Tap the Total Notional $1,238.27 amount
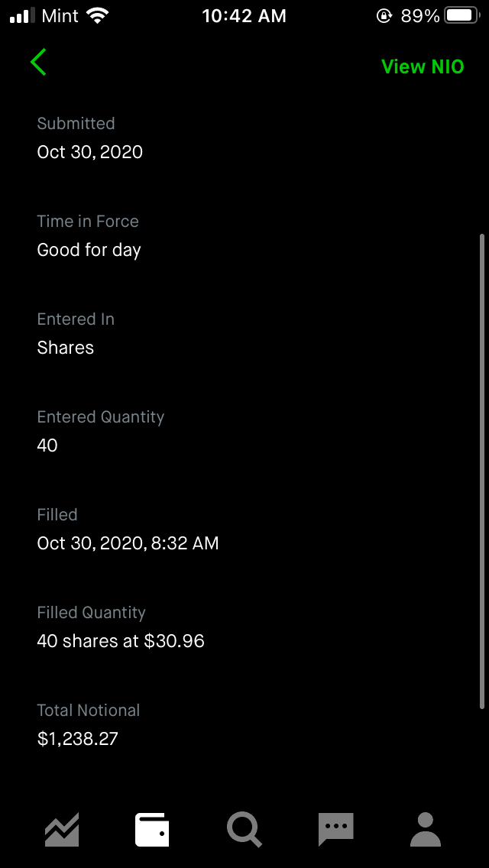Screen dimensions: 489x868 coord(78,739)
